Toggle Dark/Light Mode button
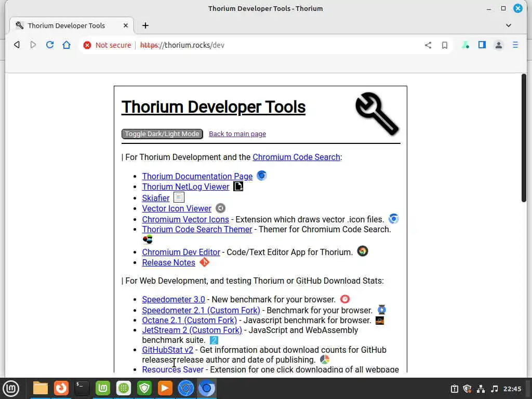Image resolution: width=532 pixels, height=399 pixels. point(162,134)
